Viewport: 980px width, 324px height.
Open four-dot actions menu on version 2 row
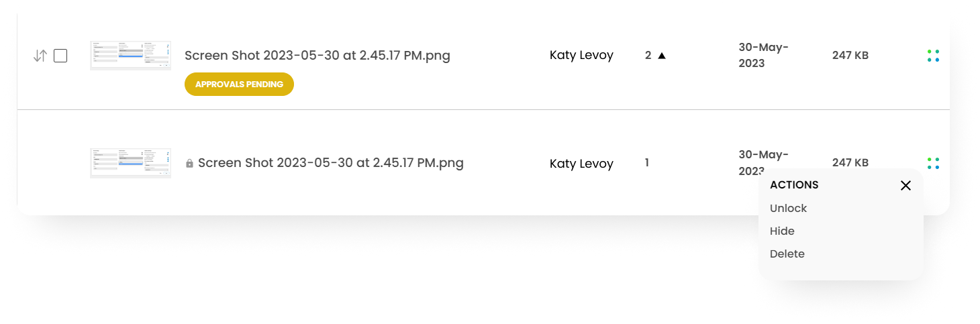click(932, 56)
